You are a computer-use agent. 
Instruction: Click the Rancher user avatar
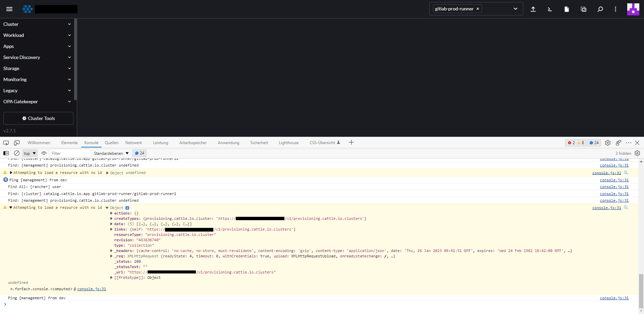click(633, 9)
